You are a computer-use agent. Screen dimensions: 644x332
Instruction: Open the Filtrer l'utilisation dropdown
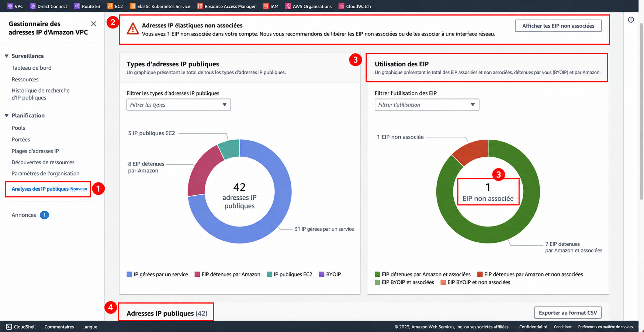tap(427, 105)
